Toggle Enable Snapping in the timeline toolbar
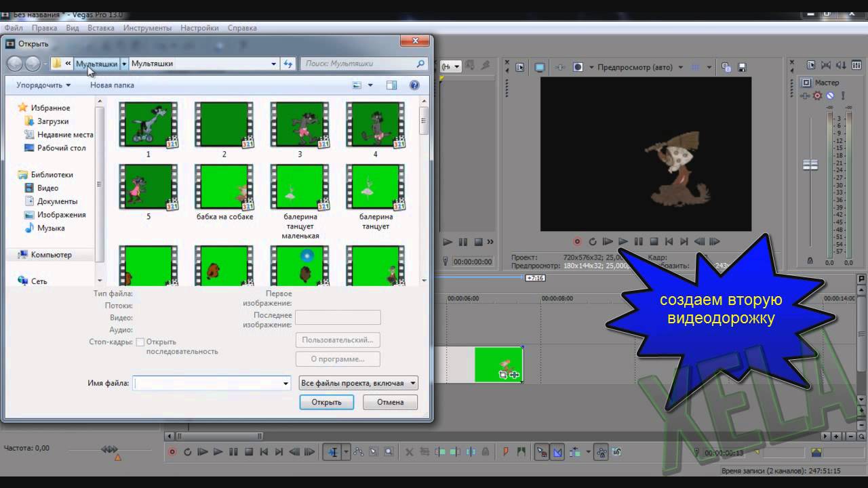 coord(542,452)
